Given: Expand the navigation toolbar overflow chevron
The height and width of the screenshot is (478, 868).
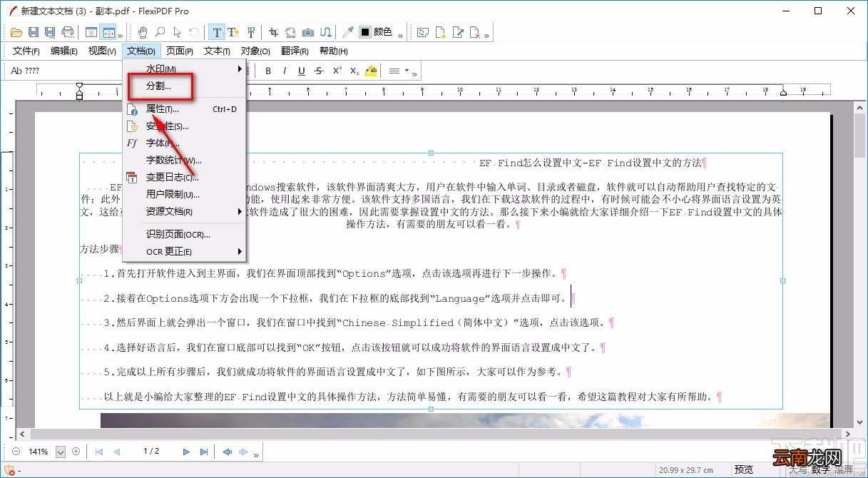Looking at the screenshot, I should pyautogui.click(x=257, y=454).
